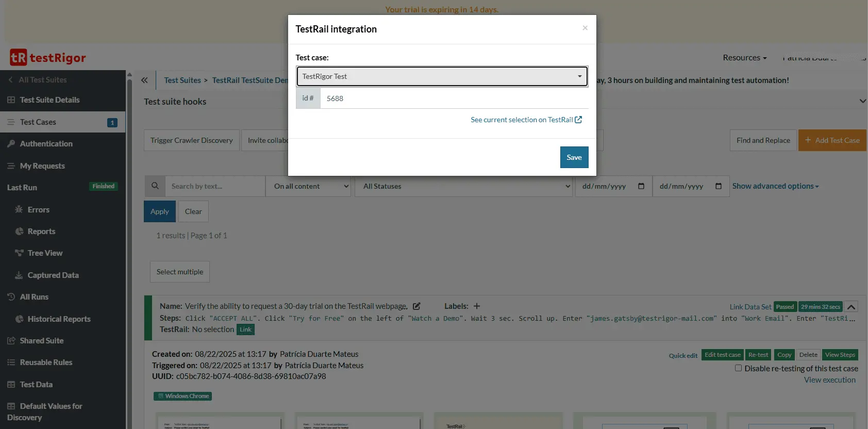Open calendar picker of first date field
868x429 pixels.
tap(641, 186)
